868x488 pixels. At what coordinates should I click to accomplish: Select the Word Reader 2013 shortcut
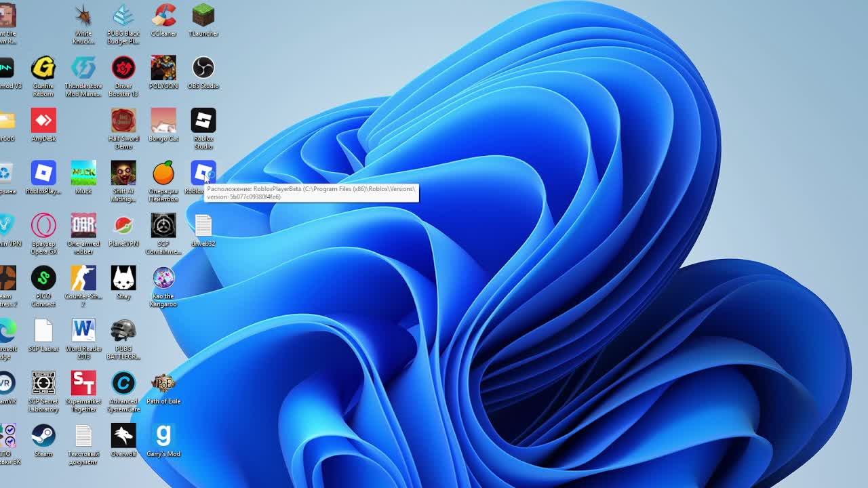click(x=83, y=339)
